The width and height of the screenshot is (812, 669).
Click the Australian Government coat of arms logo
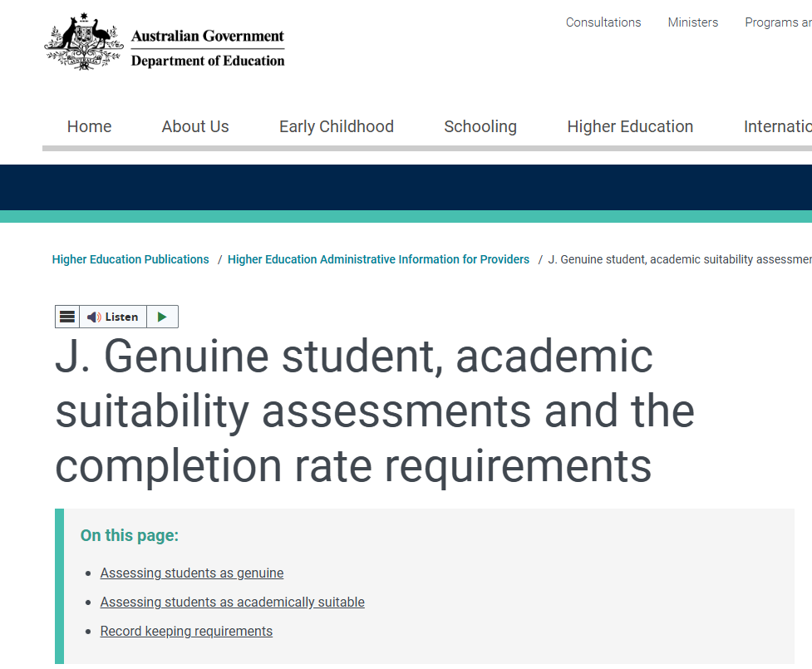coord(83,42)
